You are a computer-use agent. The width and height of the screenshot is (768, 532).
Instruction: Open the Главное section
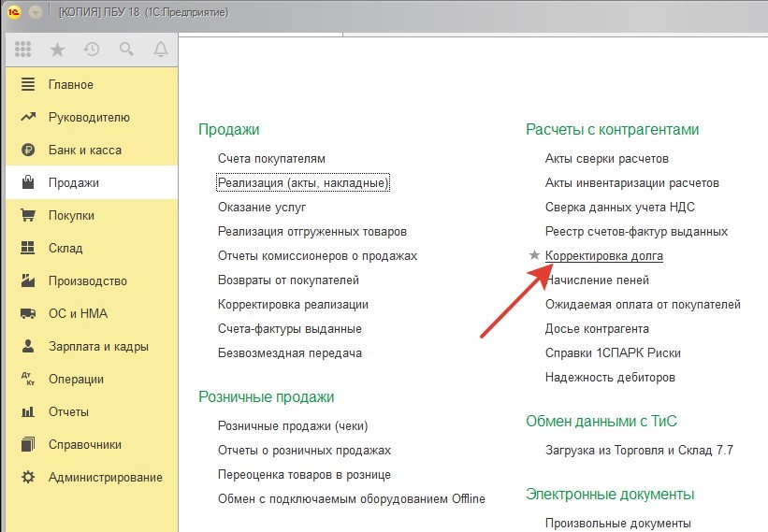70,84
